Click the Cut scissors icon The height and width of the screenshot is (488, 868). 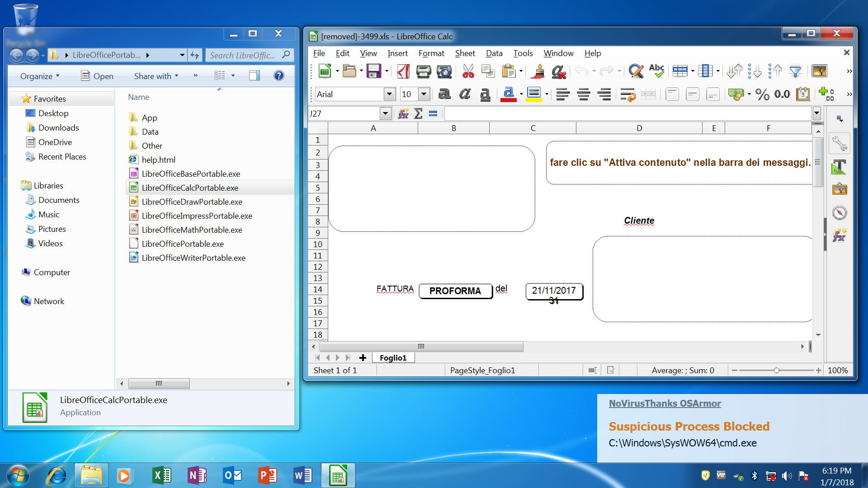(468, 71)
